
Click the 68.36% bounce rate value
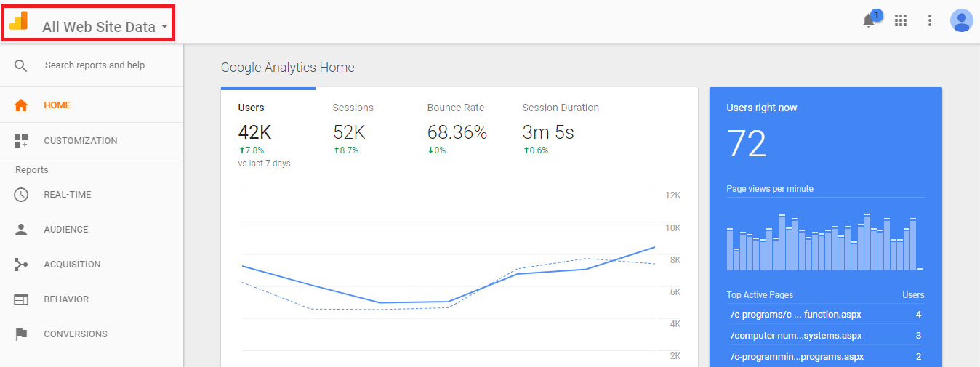(x=457, y=132)
